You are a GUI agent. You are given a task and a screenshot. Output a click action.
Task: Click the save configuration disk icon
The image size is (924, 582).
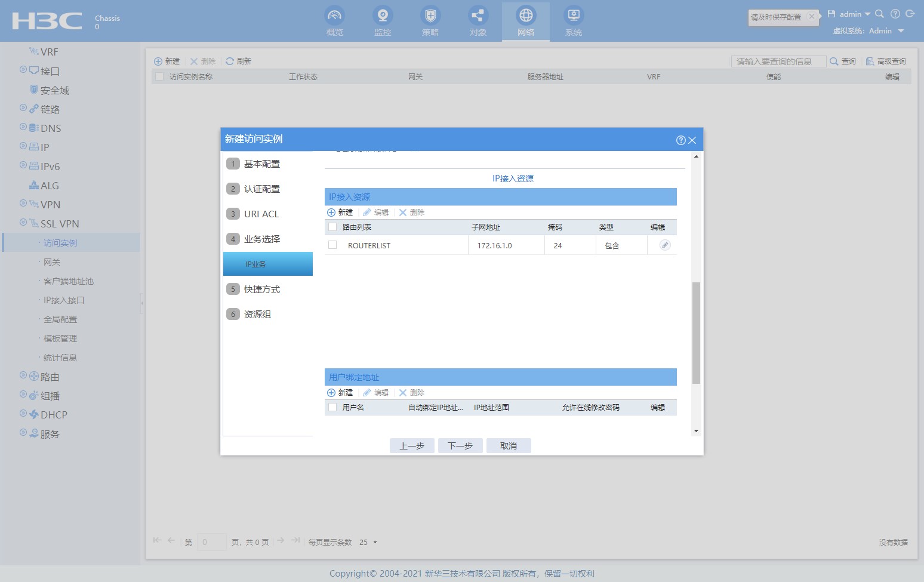831,14
